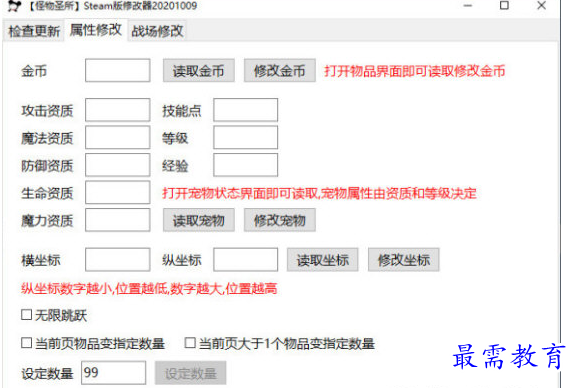This screenshot has height=388, width=574.
Task: Open the 战场修改 tab
Action: (x=157, y=31)
